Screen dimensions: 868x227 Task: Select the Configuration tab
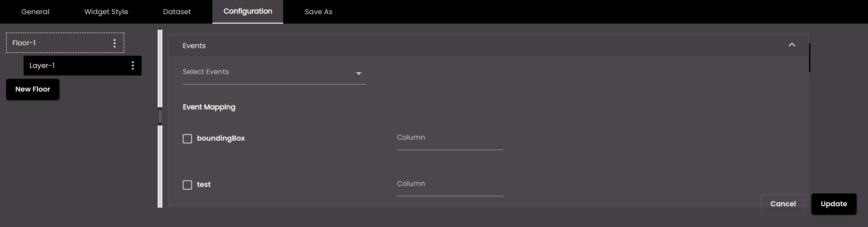click(248, 12)
